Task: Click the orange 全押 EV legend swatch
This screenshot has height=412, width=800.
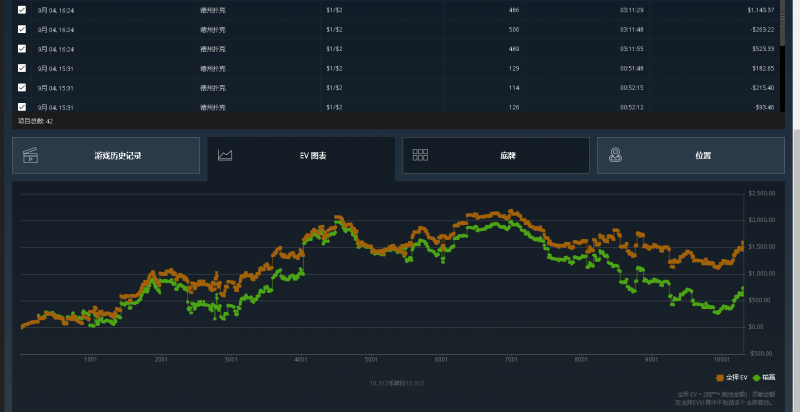Action: pyautogui.click(x=720, y=377)
